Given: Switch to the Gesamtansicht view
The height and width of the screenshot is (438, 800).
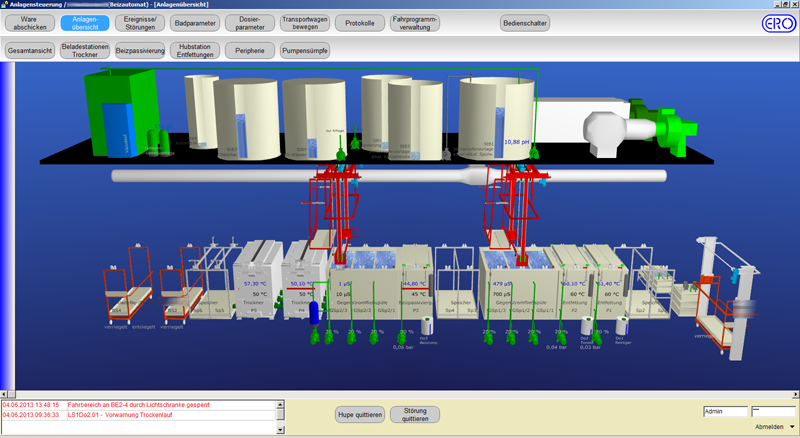Looking at the screenshot, I should pyautogui.click(x=30, y=49).
